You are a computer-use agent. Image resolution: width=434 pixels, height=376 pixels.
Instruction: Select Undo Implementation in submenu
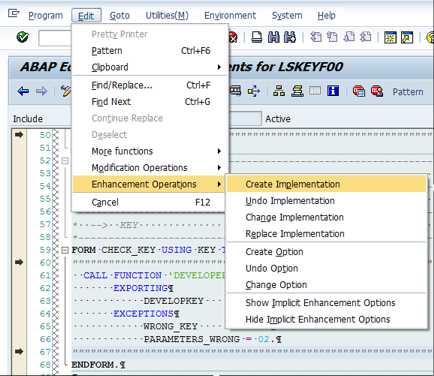pos(326,201)
